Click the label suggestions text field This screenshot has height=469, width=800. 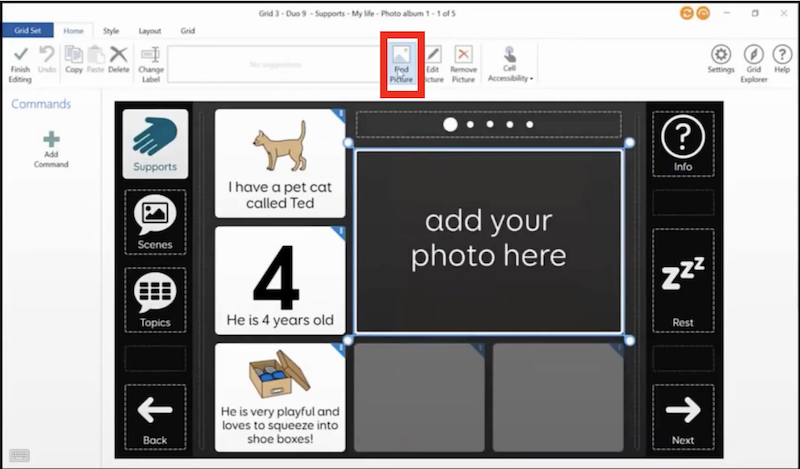tap(274, 64)
